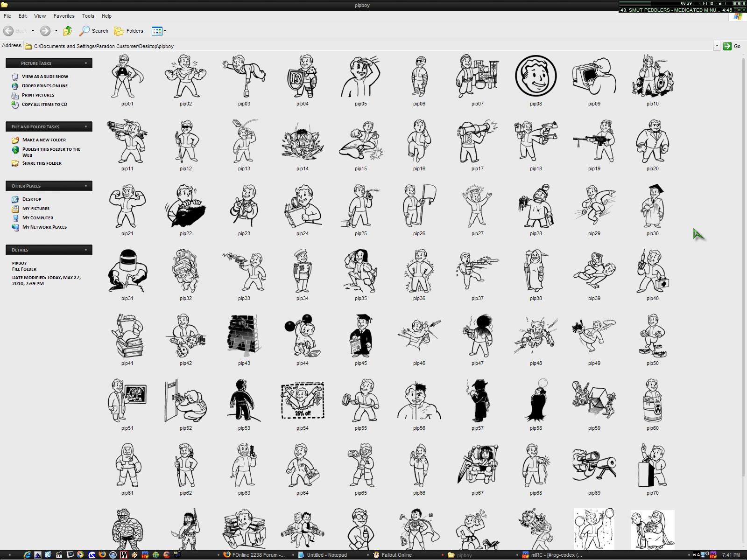Open the Back button history dropdown
Image resolution: width=747 pixels, height=560 pixels.
click(x=33, y=31)
